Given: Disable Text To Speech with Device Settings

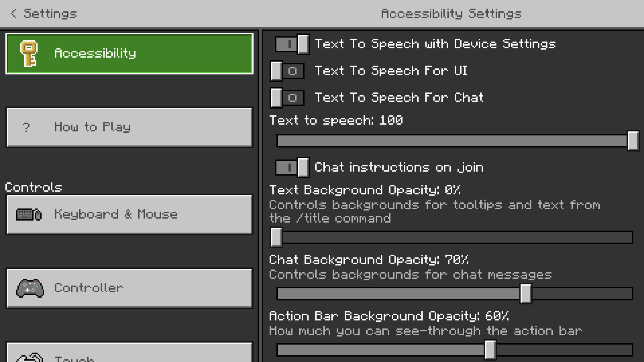Looking at the screenshot, I should coord(292,44).
